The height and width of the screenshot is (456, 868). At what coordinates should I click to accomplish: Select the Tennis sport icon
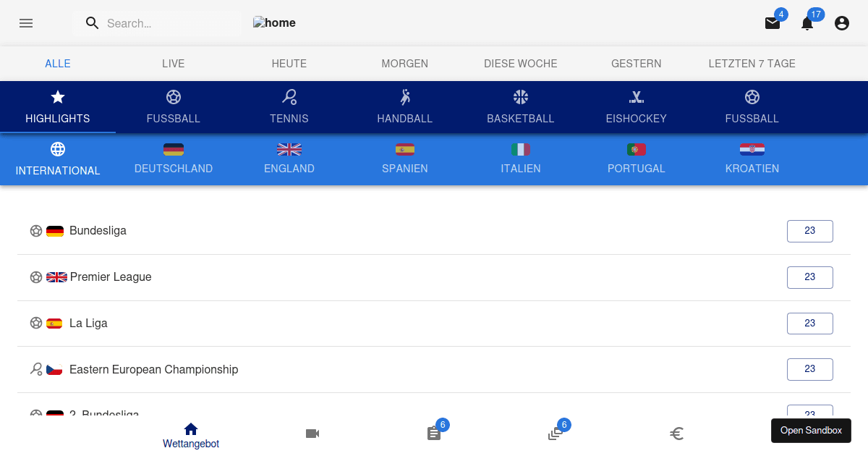coord(289,106)
